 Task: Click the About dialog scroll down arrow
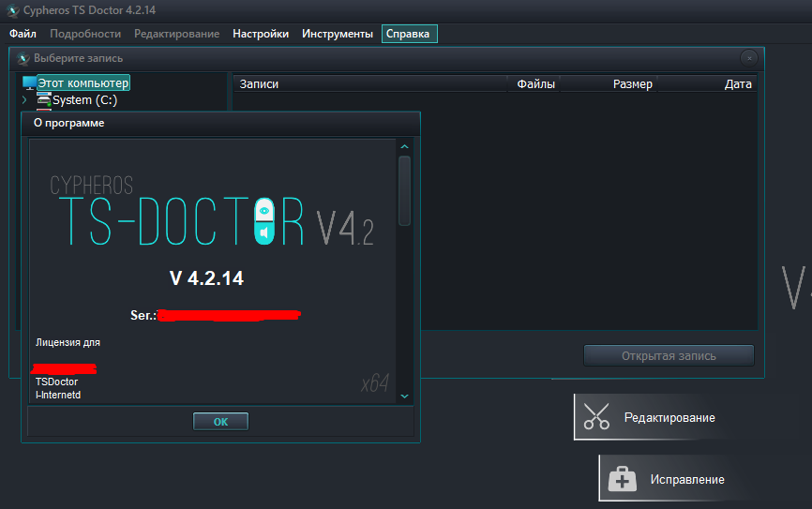(x=404, y=397)
